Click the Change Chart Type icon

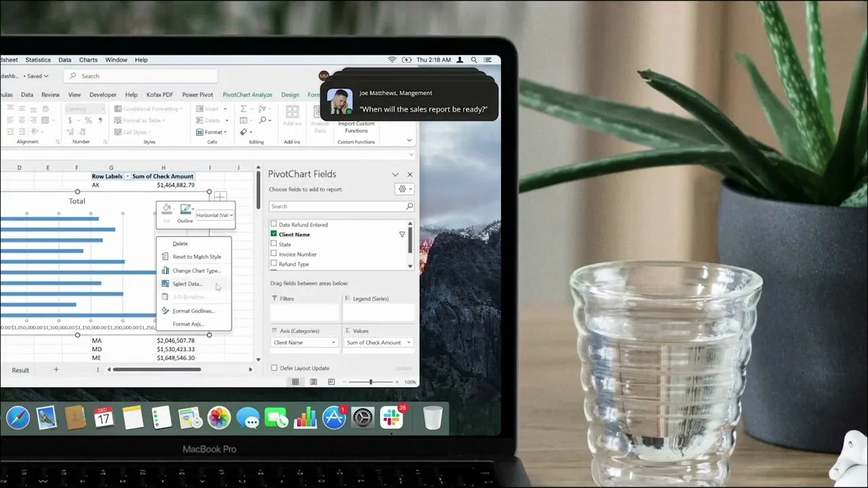tap(165, 270)
